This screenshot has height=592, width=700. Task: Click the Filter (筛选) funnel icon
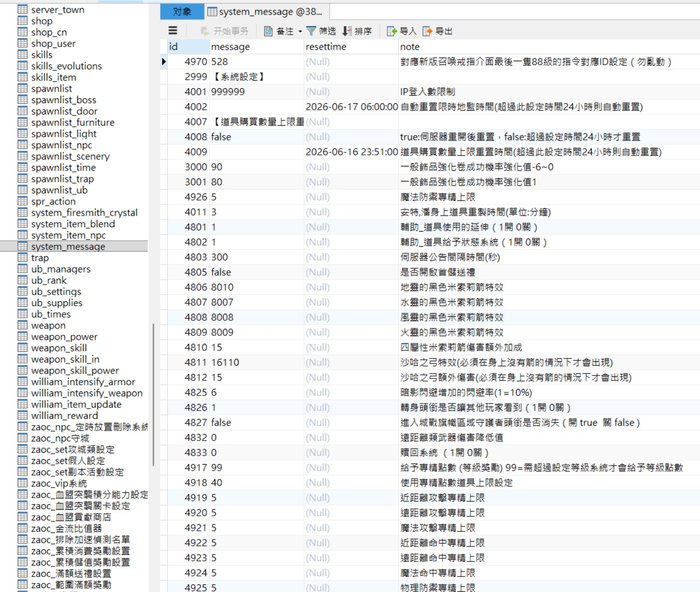(311, 31)
